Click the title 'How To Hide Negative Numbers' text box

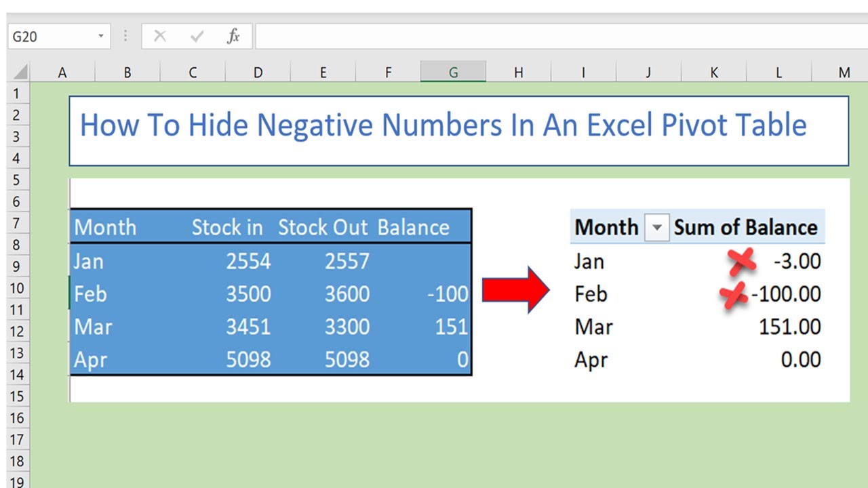pos(458,131)
